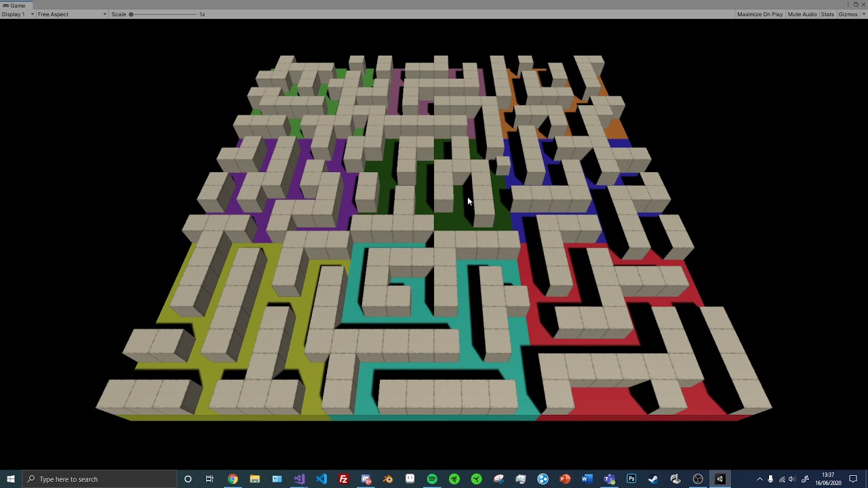
Task: Toggle the Stats overlay
Action: tap(827, 14)
